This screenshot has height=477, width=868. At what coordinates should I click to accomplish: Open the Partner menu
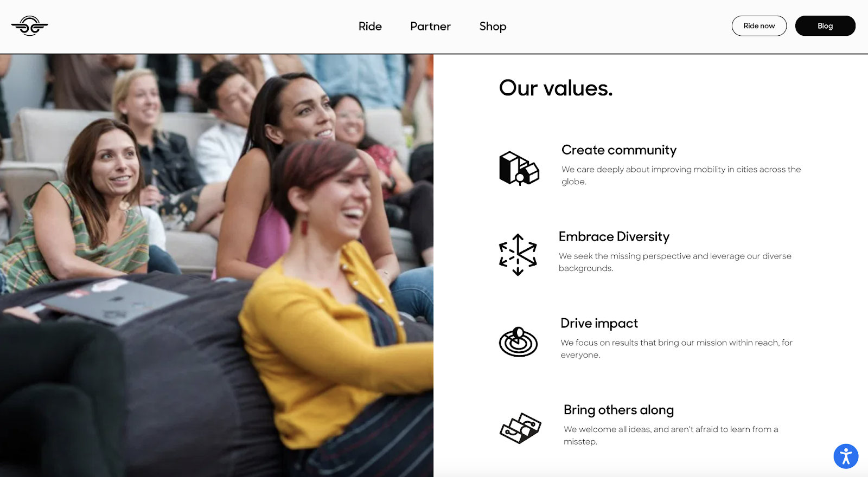point(430,26)
